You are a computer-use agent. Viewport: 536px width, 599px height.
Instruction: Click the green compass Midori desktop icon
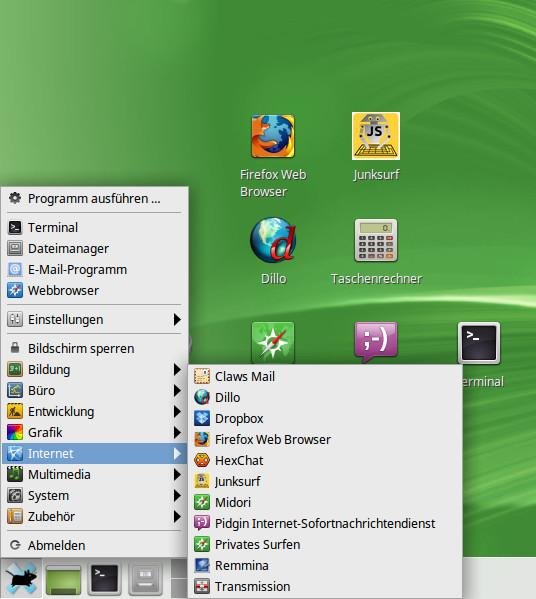tap(273, 343)
